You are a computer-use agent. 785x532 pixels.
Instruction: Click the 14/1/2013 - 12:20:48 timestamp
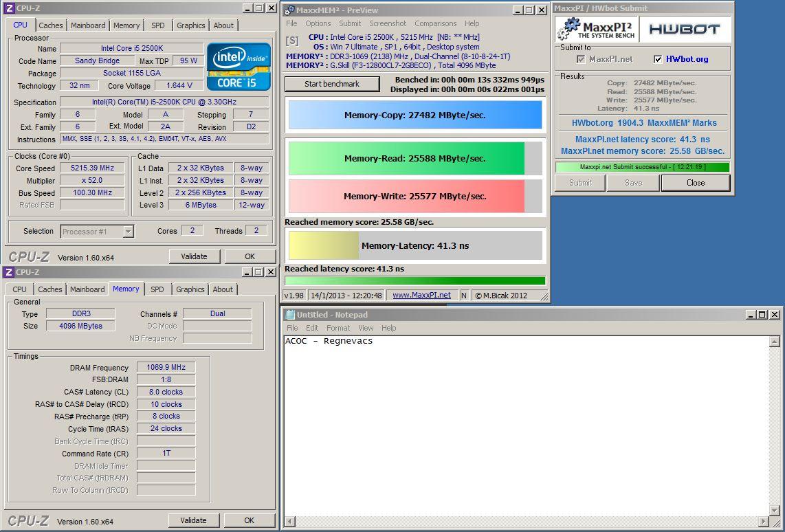(346, 296)
